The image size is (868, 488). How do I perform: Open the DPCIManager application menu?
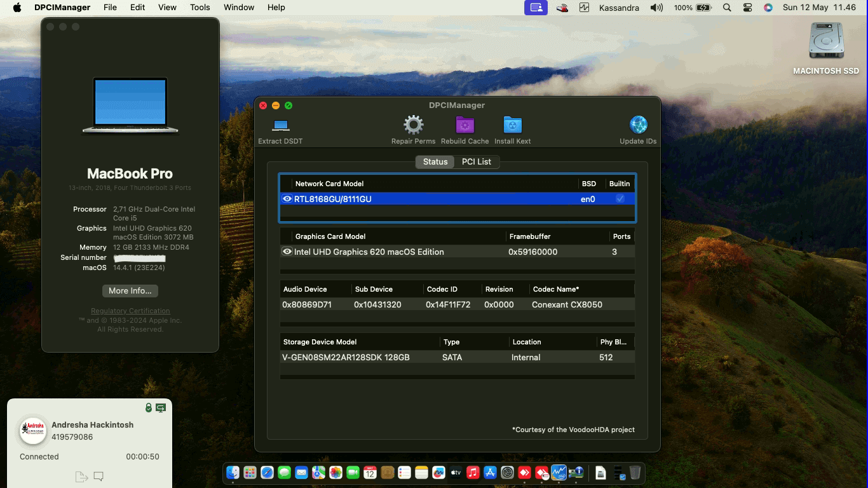62,8
